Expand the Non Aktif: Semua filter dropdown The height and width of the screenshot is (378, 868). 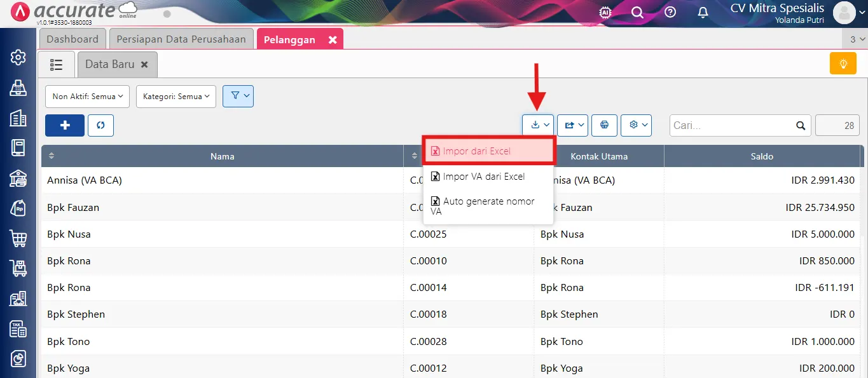87,97
